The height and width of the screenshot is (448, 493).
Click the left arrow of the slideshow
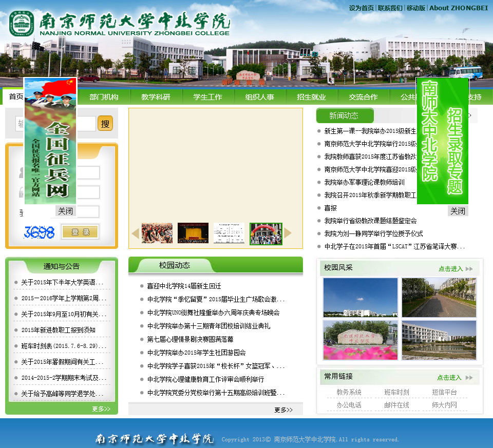[x=135, y=233]
